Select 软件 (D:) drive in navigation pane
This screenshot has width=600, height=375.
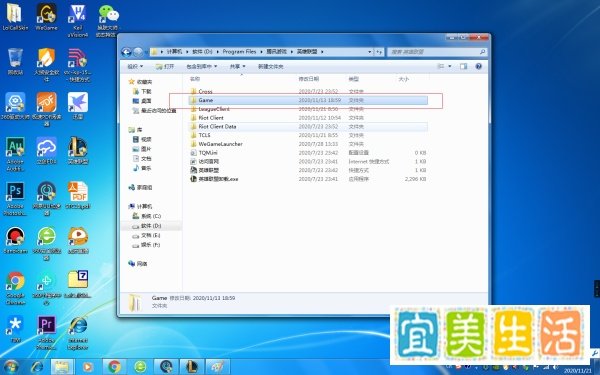point(151,226)
